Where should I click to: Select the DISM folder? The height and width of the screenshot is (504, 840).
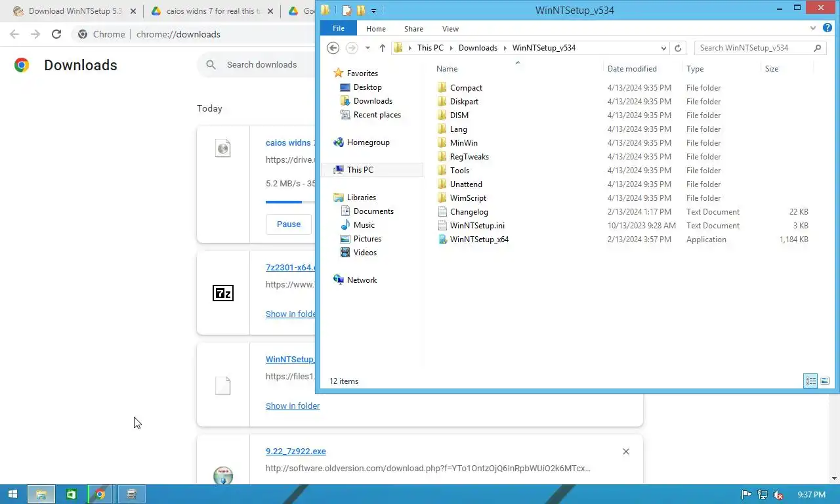coord(459,115)
